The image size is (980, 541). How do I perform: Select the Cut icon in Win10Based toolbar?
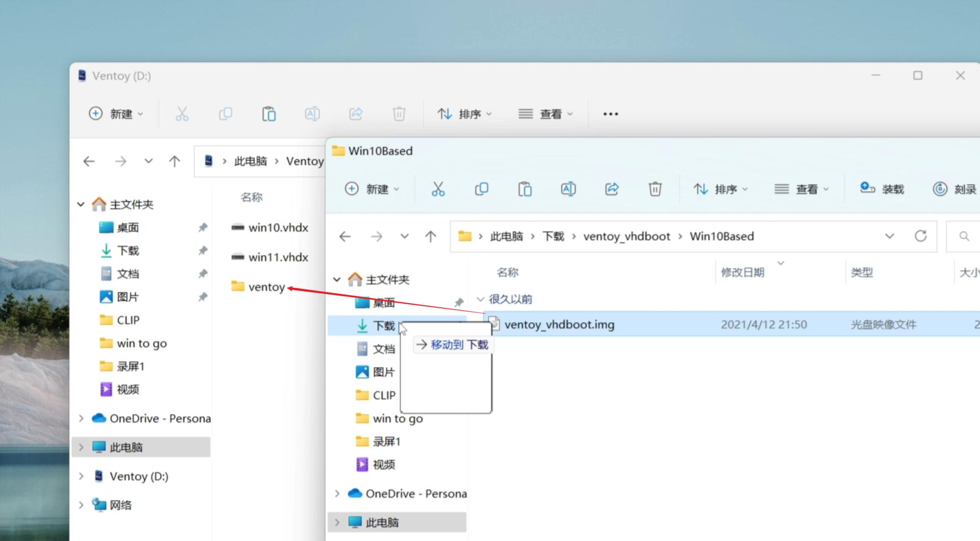pos(438,189)
